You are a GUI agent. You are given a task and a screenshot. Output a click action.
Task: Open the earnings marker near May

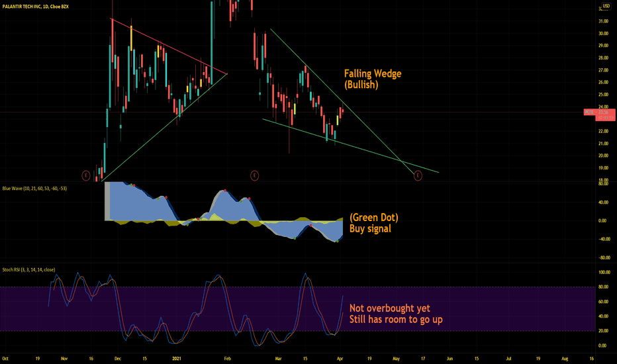pyautogui.click(x=418, y=175)
